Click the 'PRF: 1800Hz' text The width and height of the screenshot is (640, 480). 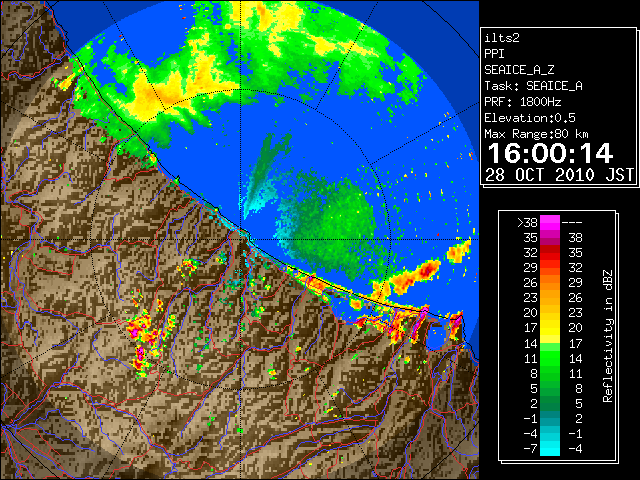pos(522,102)
